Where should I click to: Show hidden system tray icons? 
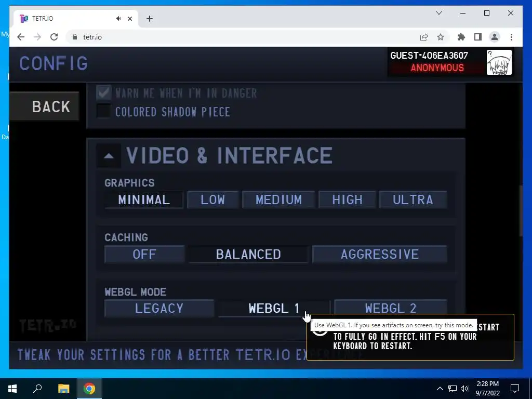440,389
